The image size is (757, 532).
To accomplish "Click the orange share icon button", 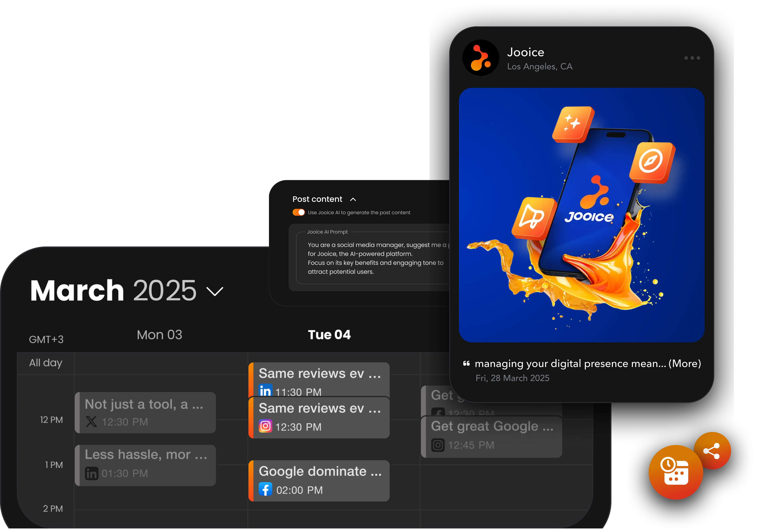I will tap(712, 451).
